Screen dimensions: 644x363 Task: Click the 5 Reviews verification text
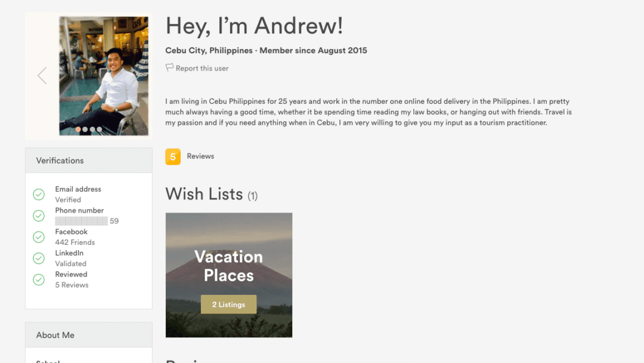tap(72, 285)
